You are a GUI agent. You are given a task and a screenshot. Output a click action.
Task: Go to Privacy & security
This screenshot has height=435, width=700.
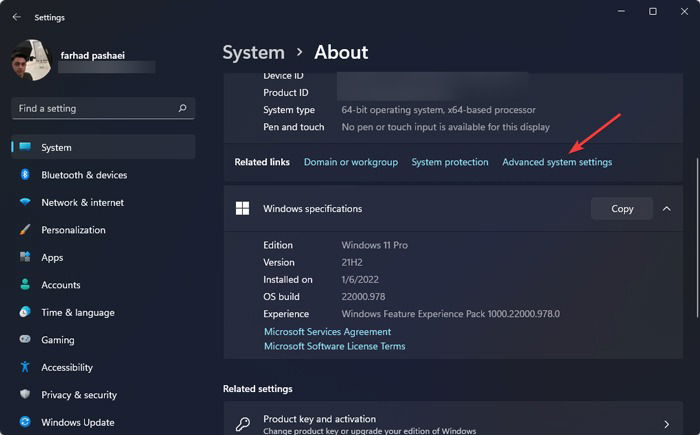point(103,395)
